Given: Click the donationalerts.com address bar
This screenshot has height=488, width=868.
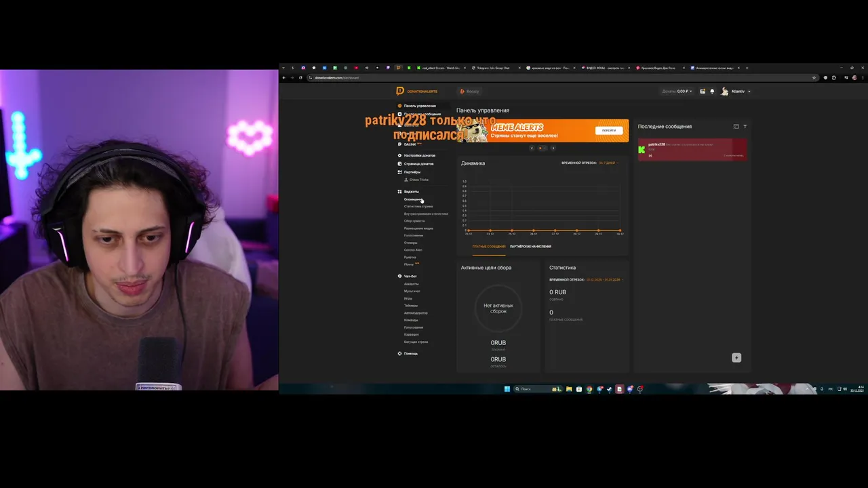Looking at the screenshot, I should (563, 77).
